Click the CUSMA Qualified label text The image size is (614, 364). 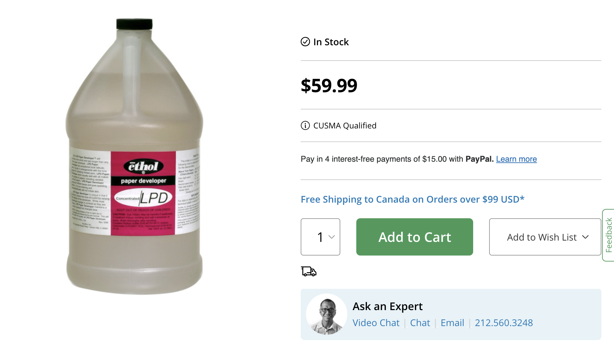click(345, 125)
